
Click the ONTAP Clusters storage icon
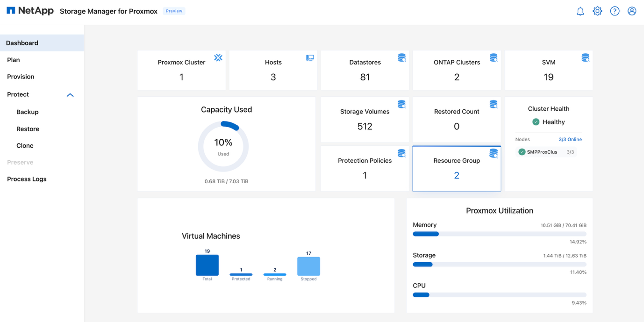click(x=494, y=57)
